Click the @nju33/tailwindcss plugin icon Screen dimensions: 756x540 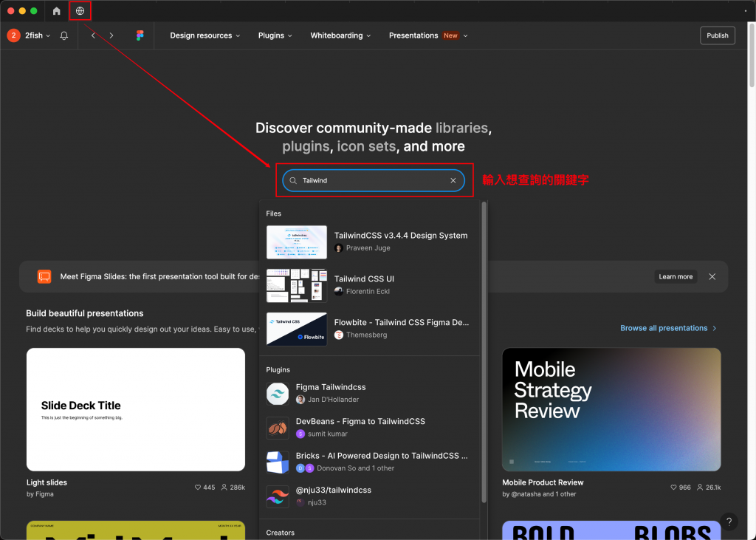tap(278, 496)
